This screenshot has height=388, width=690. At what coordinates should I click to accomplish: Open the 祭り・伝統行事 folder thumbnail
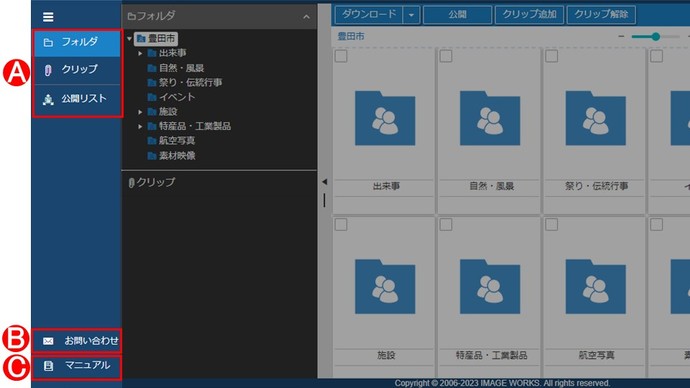coord(595,118)
